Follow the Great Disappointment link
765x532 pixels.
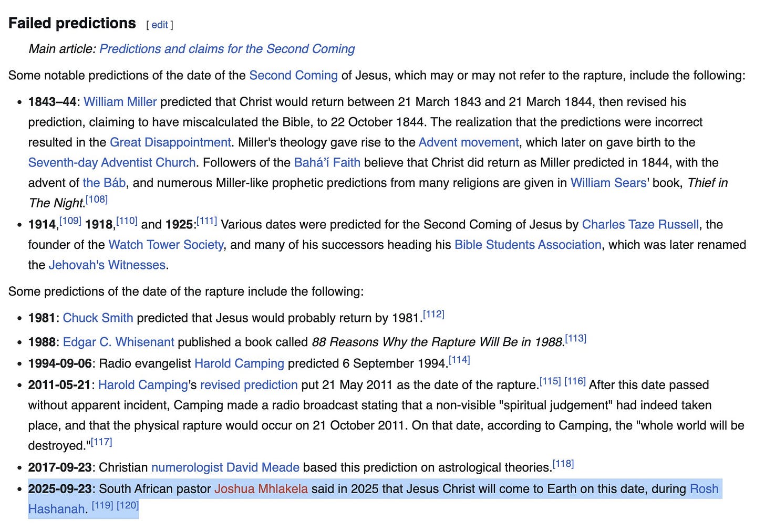pyautogui.click(x=170, y=142)
